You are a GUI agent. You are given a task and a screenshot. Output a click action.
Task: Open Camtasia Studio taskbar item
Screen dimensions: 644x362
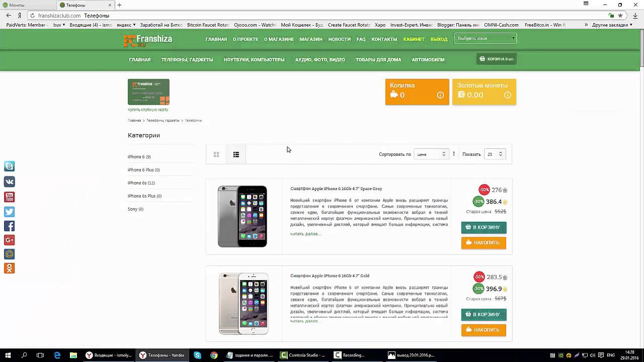(303, 355)
